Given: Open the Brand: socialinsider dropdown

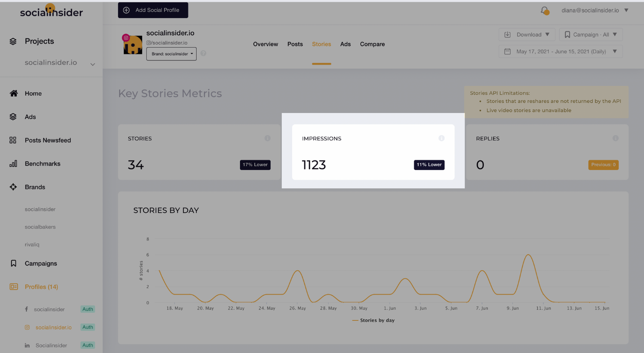Looking at the screenshot, I should coord(172,54).
